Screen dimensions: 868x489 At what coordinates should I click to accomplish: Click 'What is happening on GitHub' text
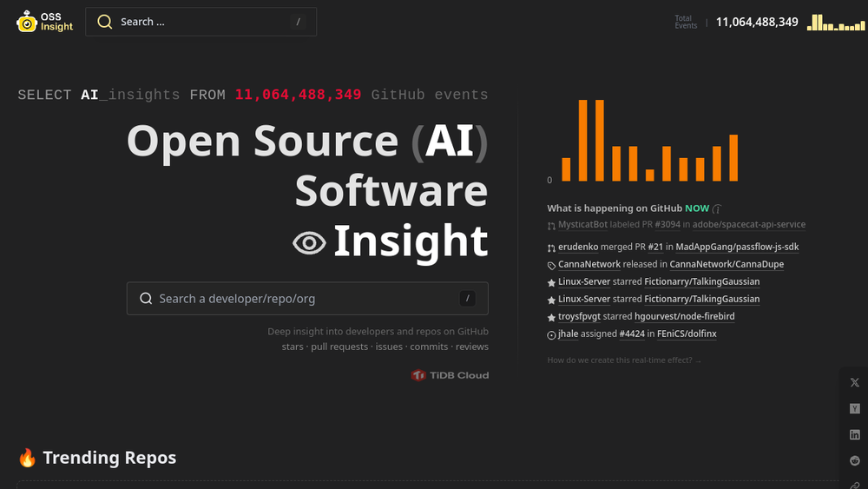(x=615, y=208)
